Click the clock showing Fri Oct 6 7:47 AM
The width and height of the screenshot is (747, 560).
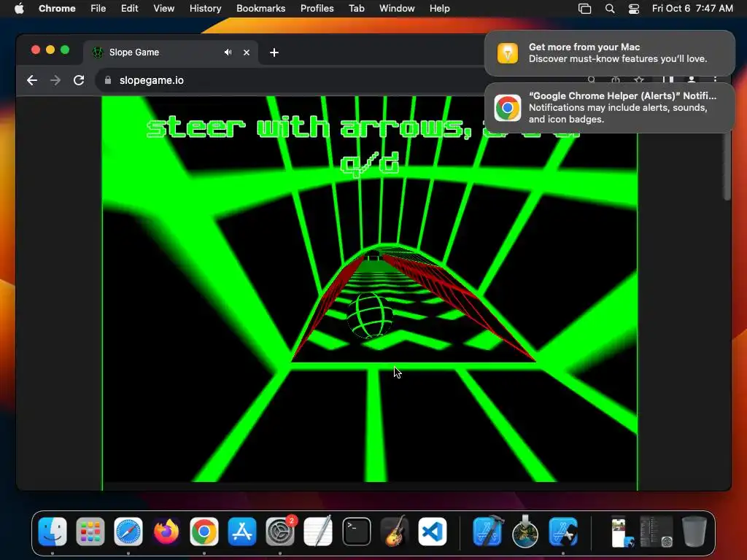[x=692, y=9]
